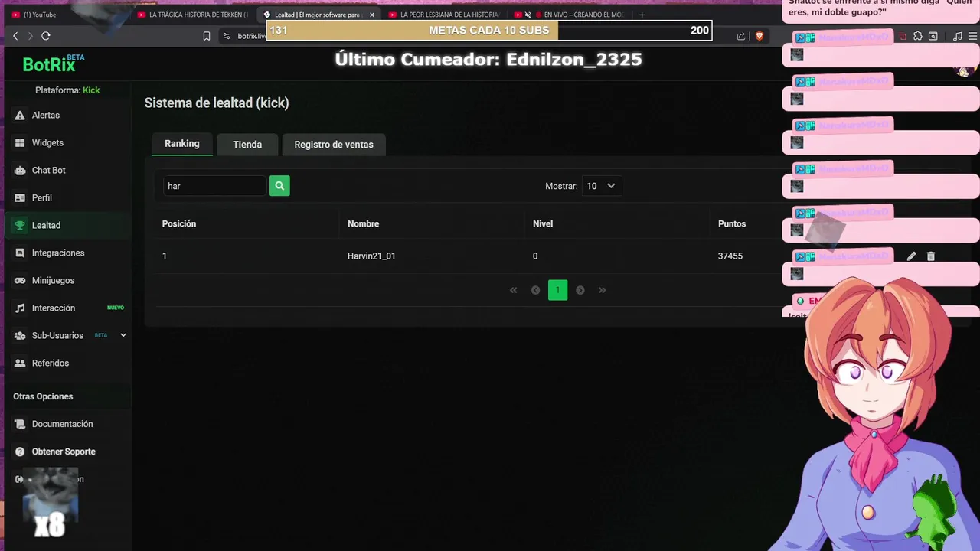Go to first page with double-left arrow

click(514, 290)
